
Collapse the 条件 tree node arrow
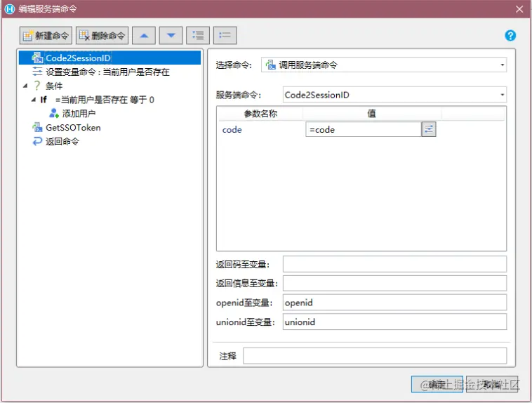coord(25,86)
